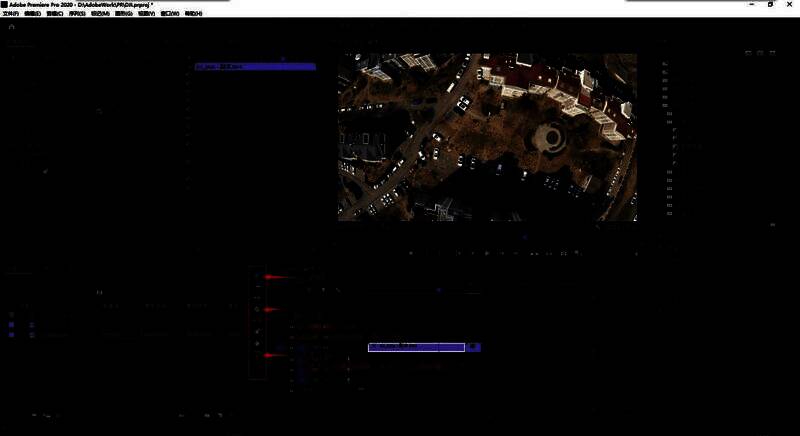
Task: Select the Selection tool in the tools panel
Action: pyautogui.click(x=258, y=276)
